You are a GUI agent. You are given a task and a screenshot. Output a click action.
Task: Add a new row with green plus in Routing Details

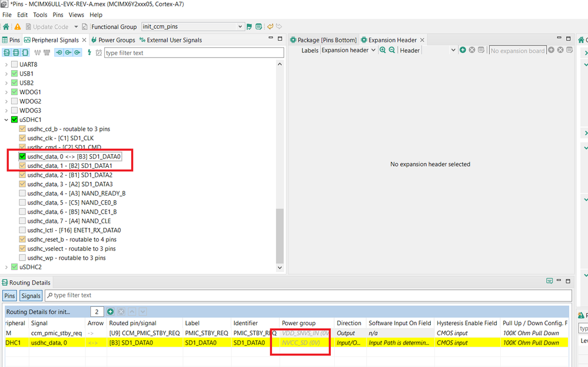tap(110, 312)
